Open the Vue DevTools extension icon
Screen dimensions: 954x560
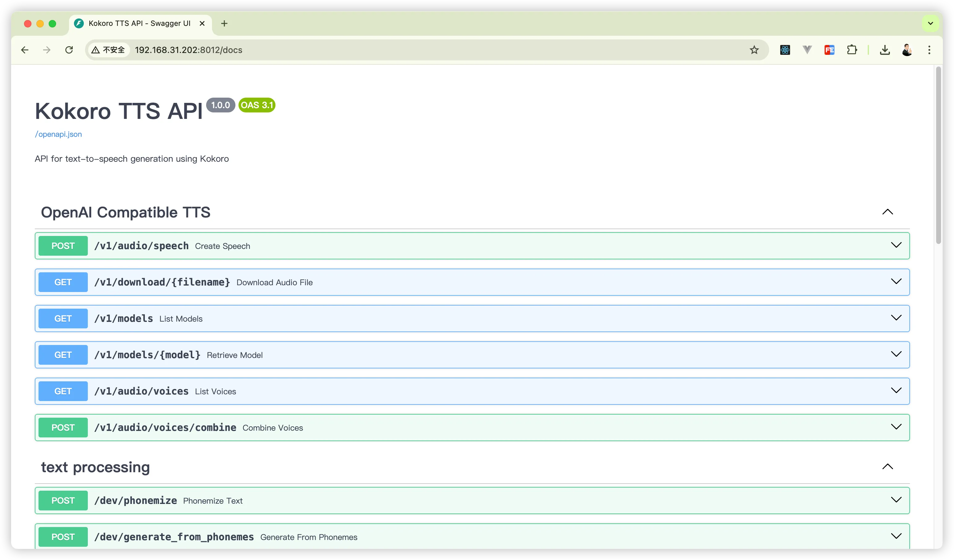807,50
